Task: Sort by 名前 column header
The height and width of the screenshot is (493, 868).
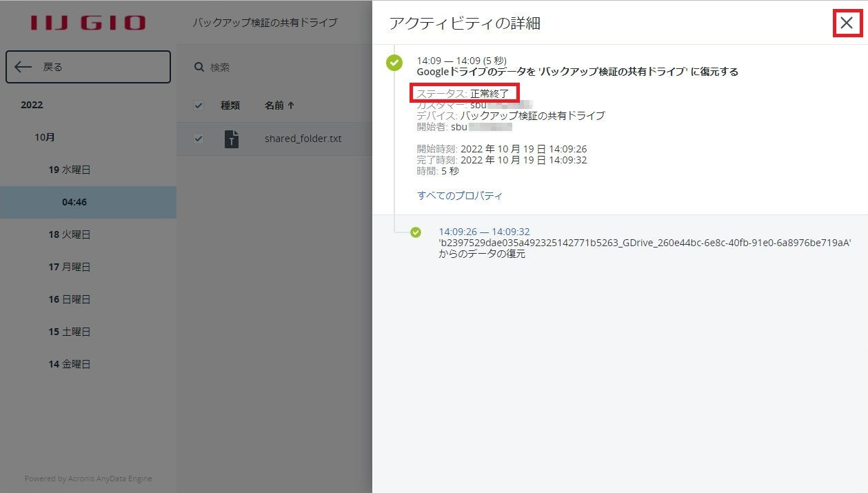Action: click(x=279, y=105)
